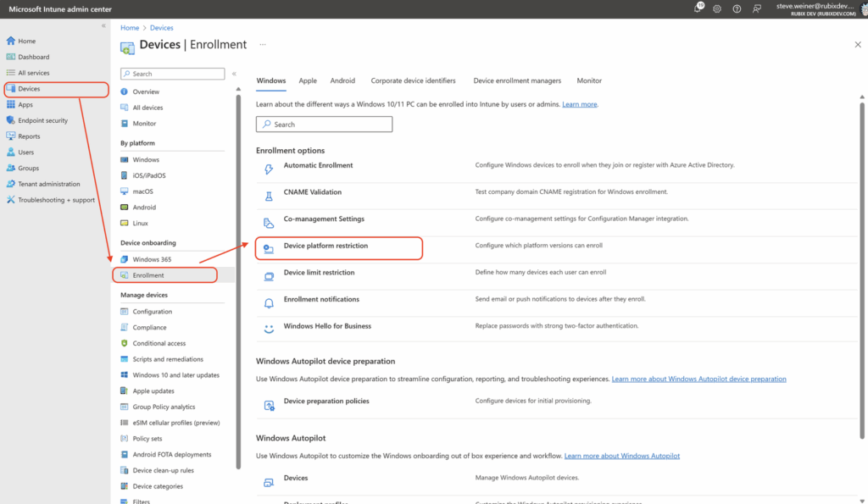Click the help question mark icon
Viewport: 868px width, 504px height.
[737, 8]
